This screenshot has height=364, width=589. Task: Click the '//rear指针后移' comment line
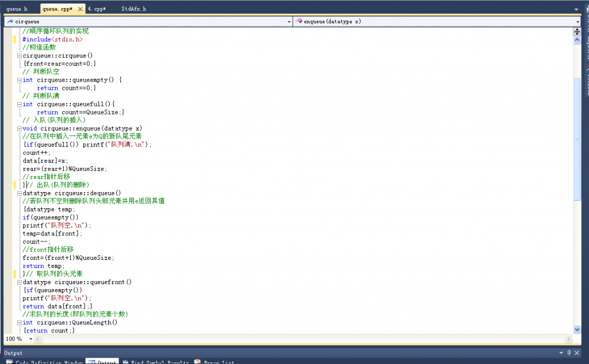tap(46, 177)
